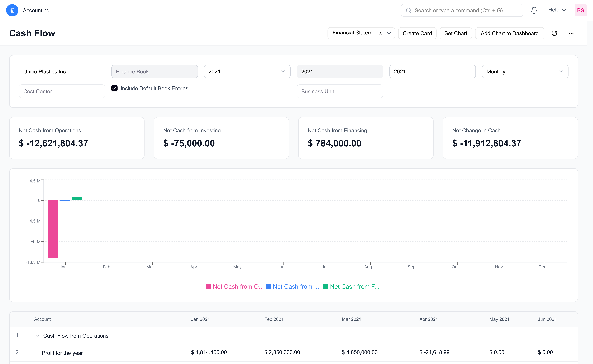The width and height of the screenshot is (593, 364).
Task: Click the Set Chart button
Action: [456, 33]
